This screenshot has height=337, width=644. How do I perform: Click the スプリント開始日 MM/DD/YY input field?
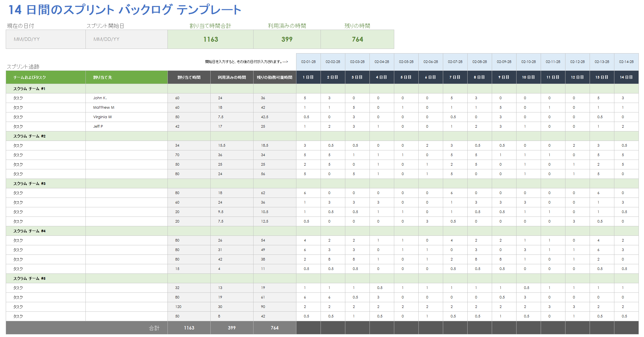pyautogui.click(x=127, y=39)
